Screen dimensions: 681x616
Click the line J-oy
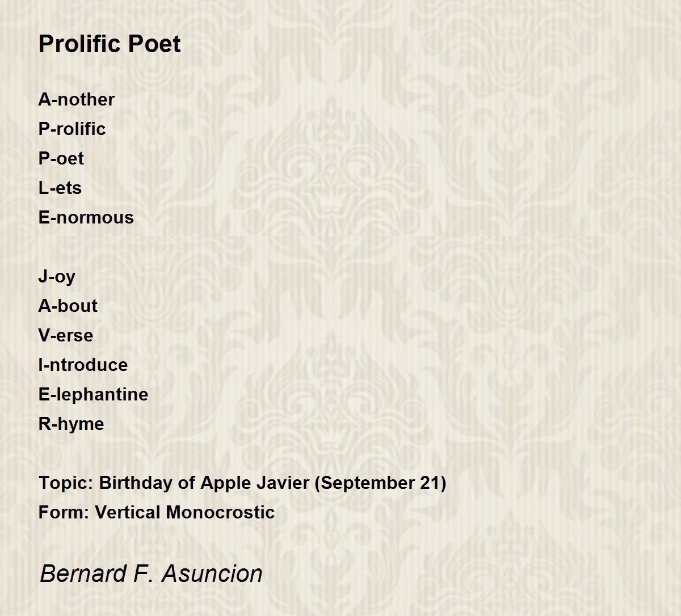57,277
